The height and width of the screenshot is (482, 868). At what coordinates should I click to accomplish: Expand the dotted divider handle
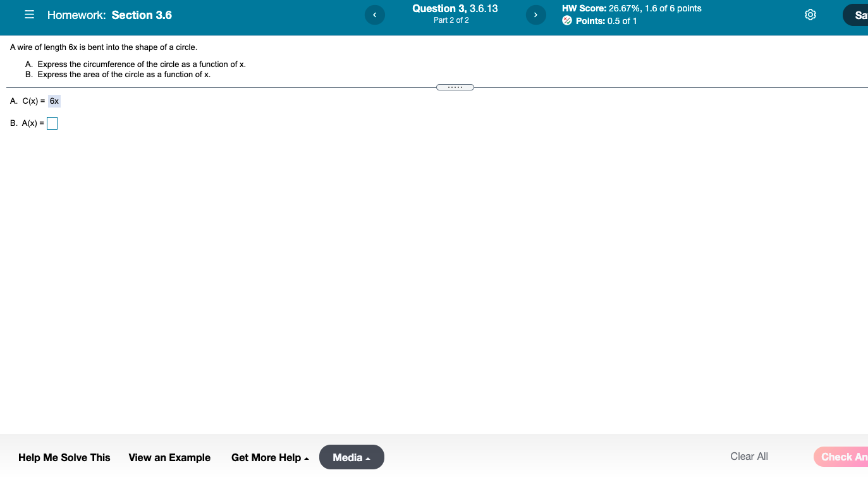pyautogui.click(x=455, y=87)
